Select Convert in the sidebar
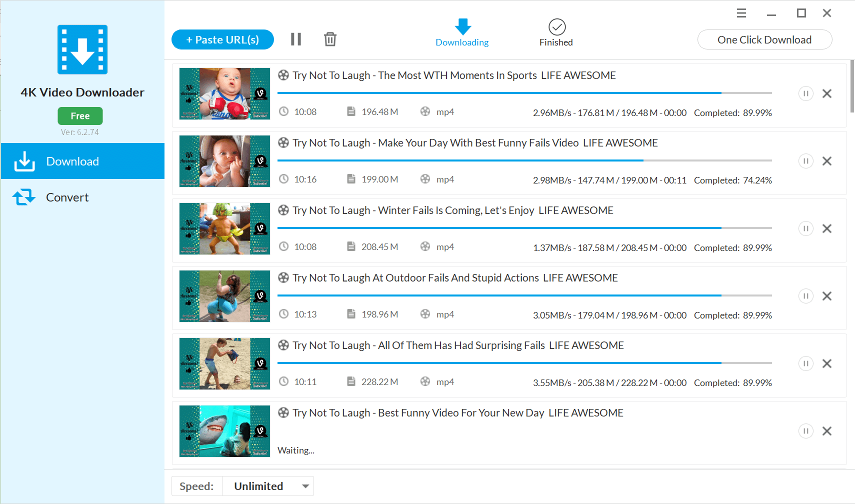855x504 pixels. [x=67, y=197]
